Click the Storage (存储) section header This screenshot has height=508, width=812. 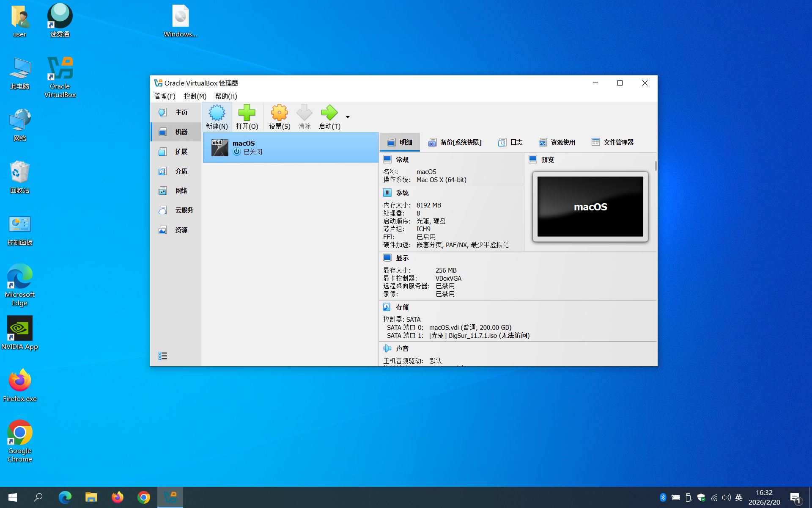402,307
